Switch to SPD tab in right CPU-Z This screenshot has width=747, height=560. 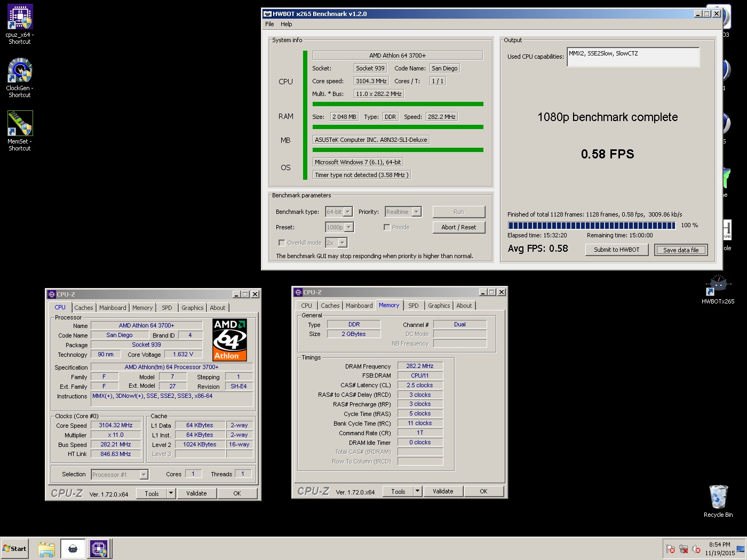[x=414, y=306]
